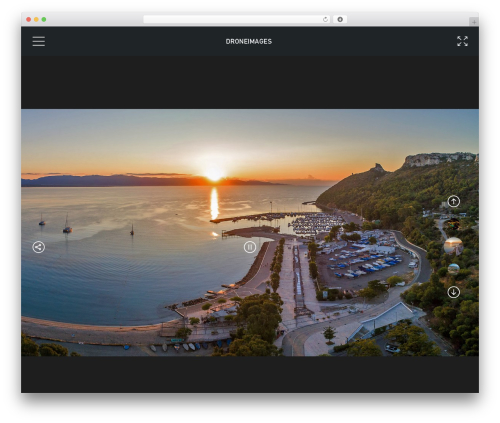
Task: Pause the slideshow with the pause button
Action: [250, 247]
